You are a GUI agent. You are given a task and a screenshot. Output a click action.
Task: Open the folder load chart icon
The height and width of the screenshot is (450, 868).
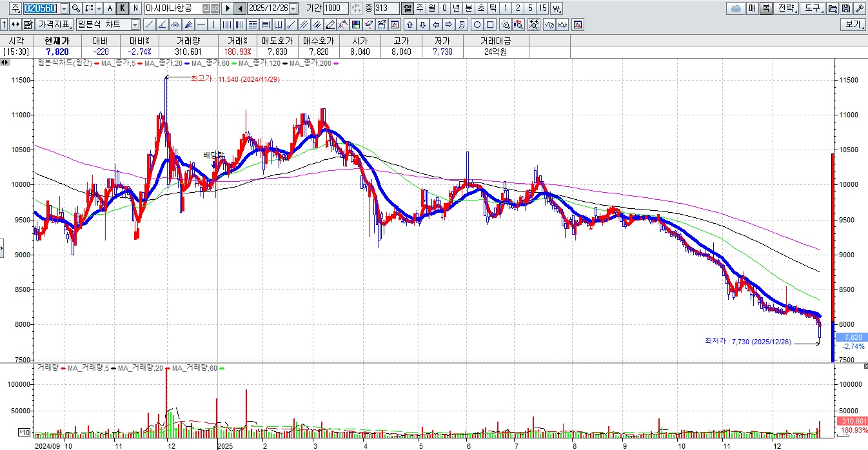tap(833, 8)
